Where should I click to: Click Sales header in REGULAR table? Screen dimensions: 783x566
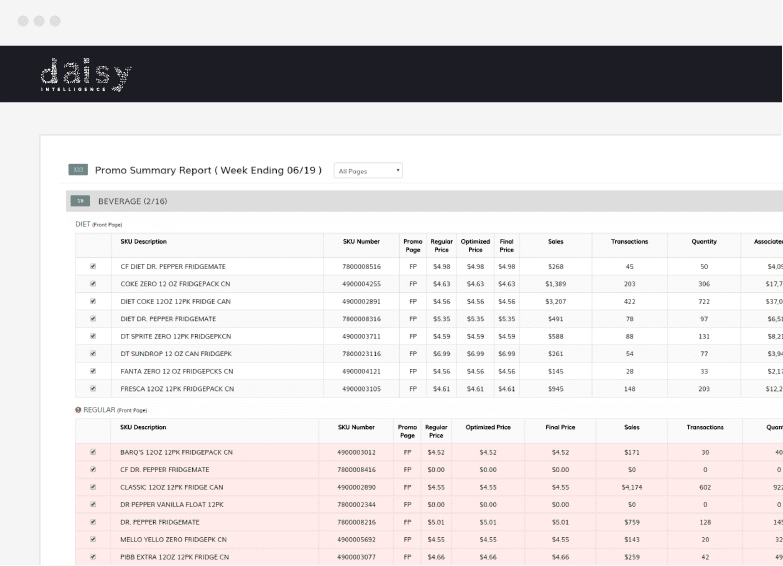[632, 428]
